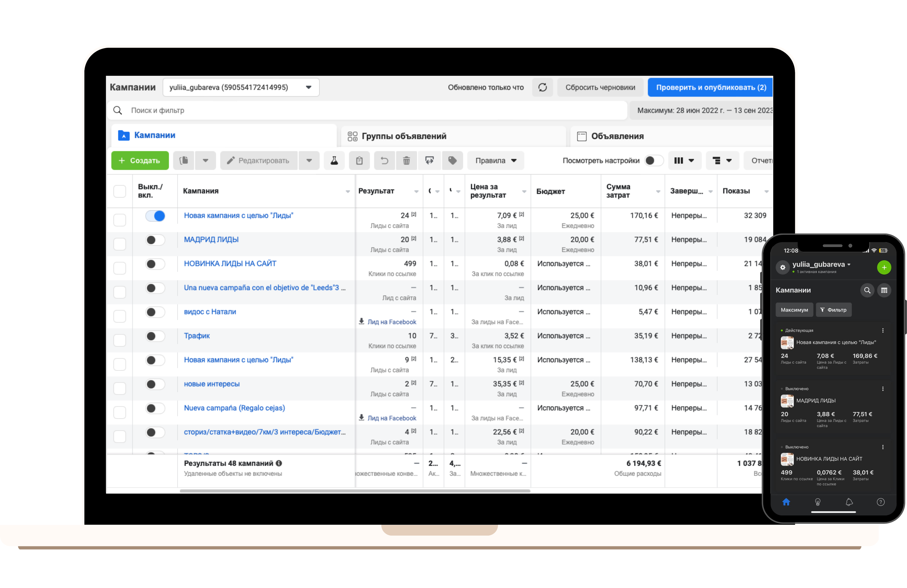
Task: Expand the Правила dropdown
Action: [x=495, y=160]
